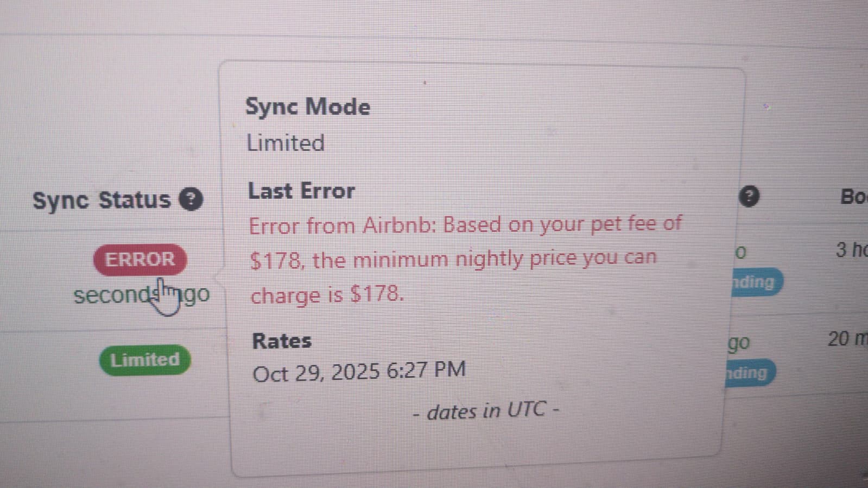Click the red ERROR status badge

point(140,259)
